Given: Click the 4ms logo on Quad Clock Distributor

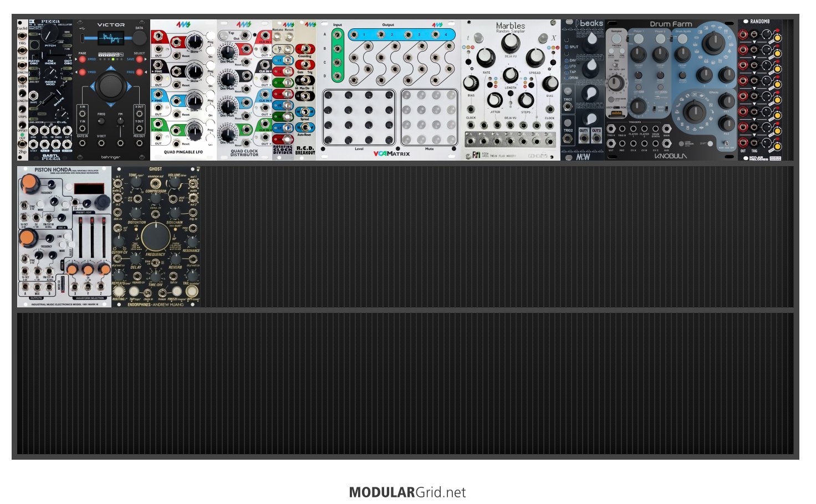Looking at the screenshot, I should pyautogui.click(x=244, y=25).
